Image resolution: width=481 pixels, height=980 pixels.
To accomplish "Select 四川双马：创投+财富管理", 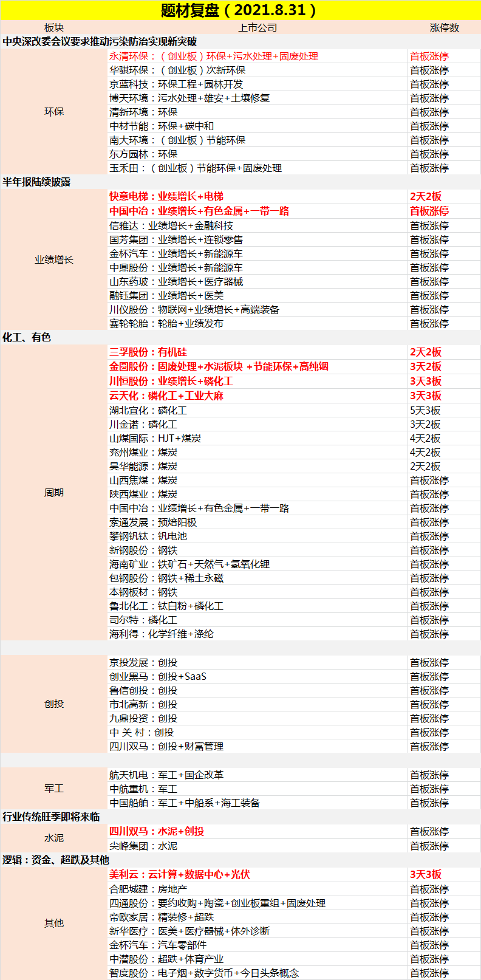I will tap(166, 747).
